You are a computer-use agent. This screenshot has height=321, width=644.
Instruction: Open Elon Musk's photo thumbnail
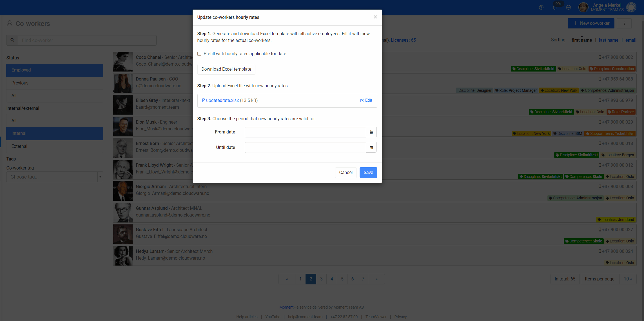122,127
